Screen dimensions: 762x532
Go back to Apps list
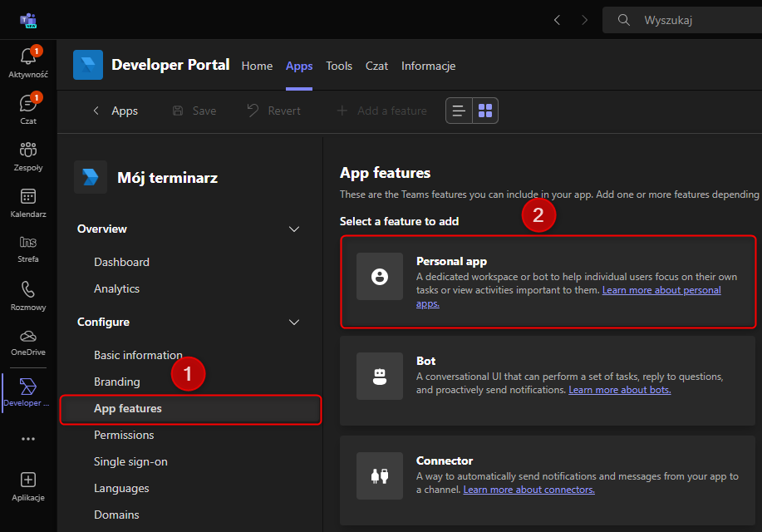click(x=116, y=111)
